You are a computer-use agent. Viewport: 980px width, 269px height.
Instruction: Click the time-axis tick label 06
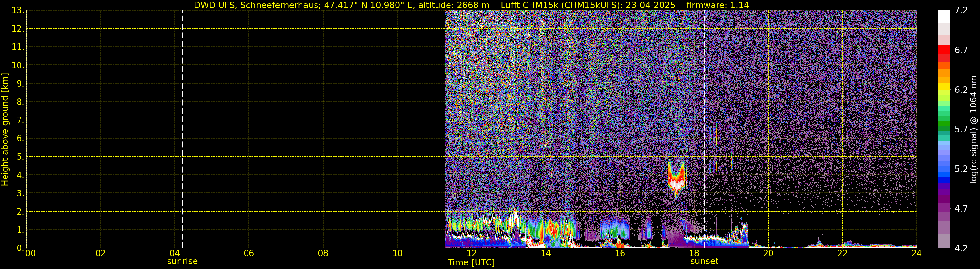pos(249,253)
